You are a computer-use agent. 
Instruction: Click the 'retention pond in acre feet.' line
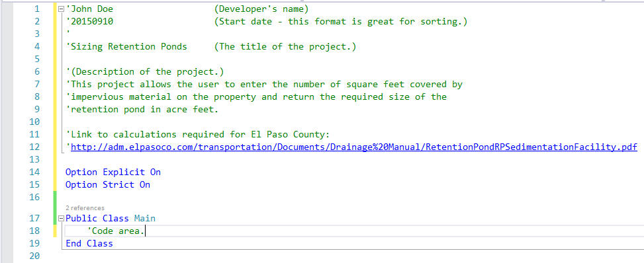coord(142,109)
